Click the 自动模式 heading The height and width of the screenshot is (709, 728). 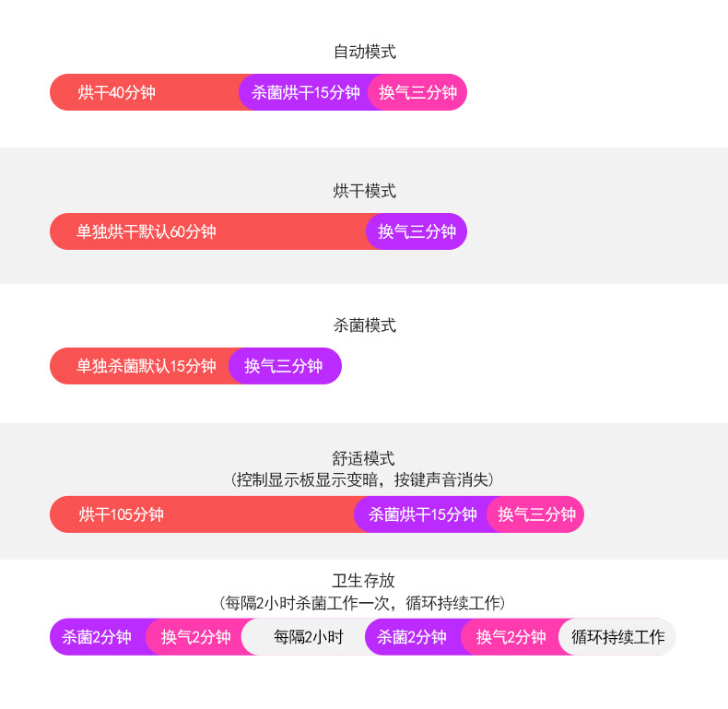pyautogui.click(x=365, y=52)
